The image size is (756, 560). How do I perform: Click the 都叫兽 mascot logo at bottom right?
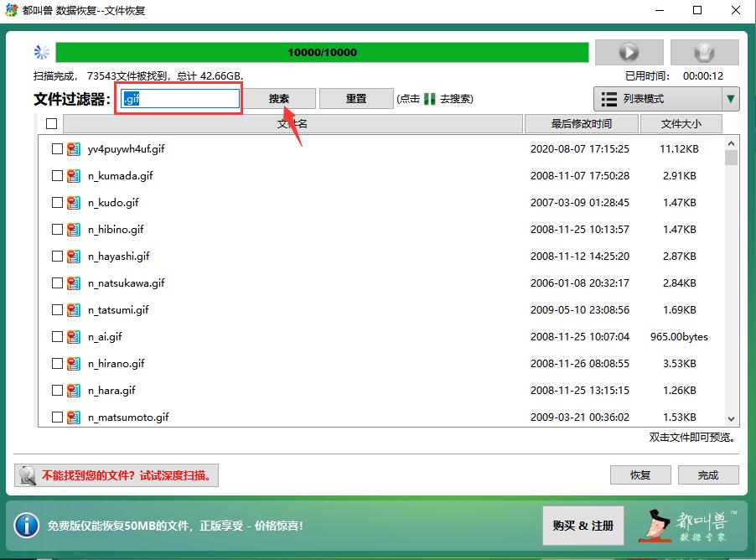pos(687,526)
